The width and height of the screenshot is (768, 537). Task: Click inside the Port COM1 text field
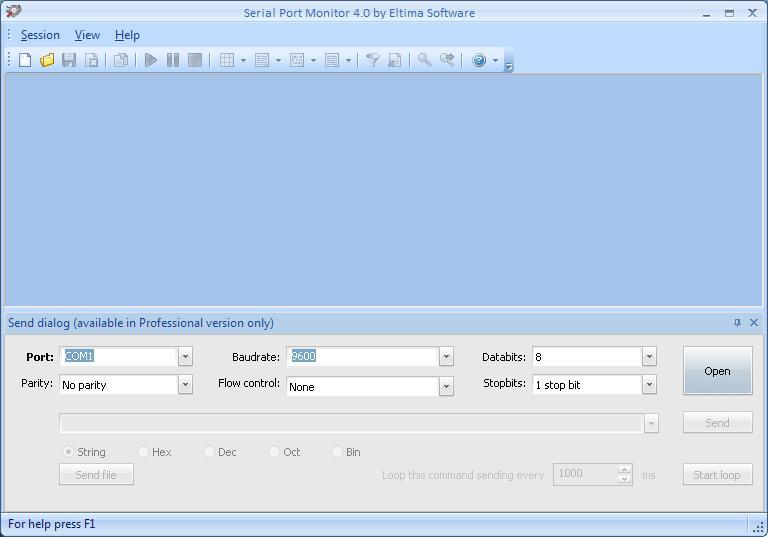point(119,357)
